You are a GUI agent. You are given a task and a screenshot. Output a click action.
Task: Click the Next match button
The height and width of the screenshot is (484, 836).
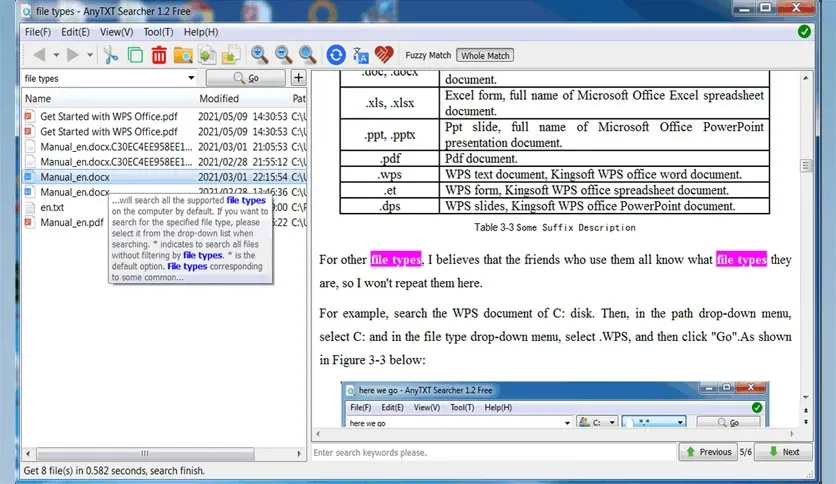click(784, 452)
